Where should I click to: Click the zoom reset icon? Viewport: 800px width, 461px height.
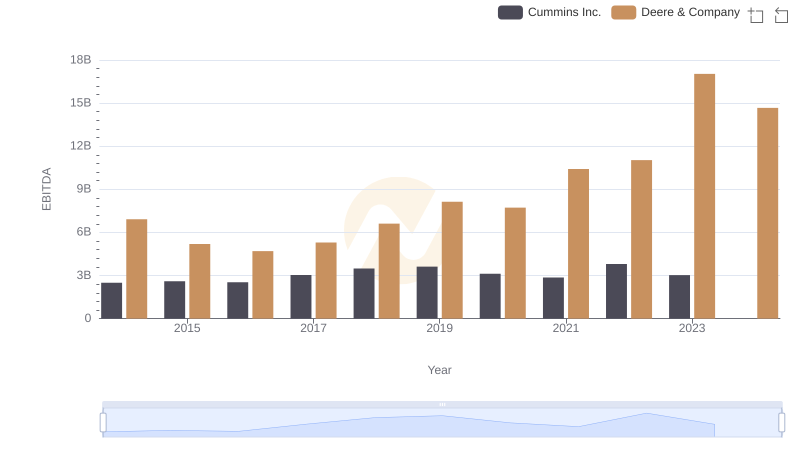[x=781, y=15]
